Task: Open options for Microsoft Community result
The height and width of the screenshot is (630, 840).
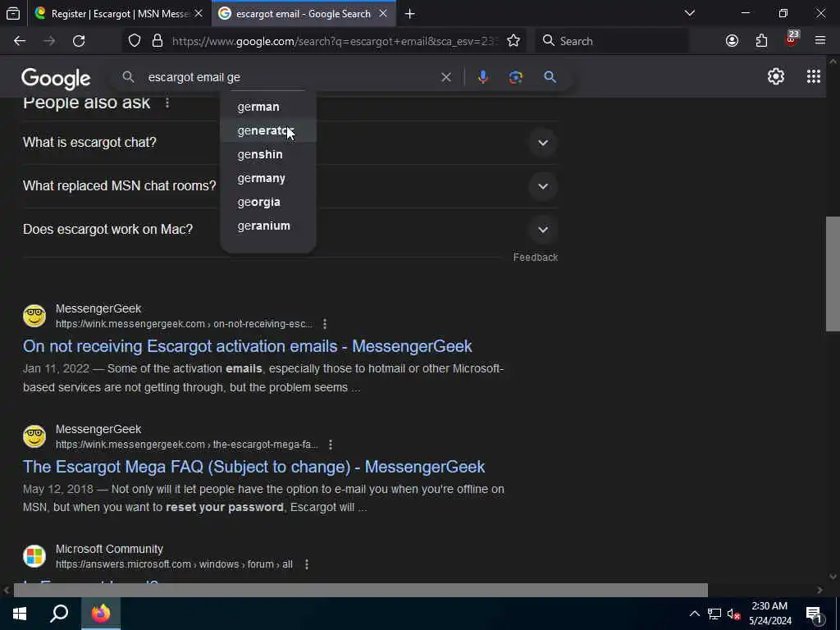Action: [307, 564]
